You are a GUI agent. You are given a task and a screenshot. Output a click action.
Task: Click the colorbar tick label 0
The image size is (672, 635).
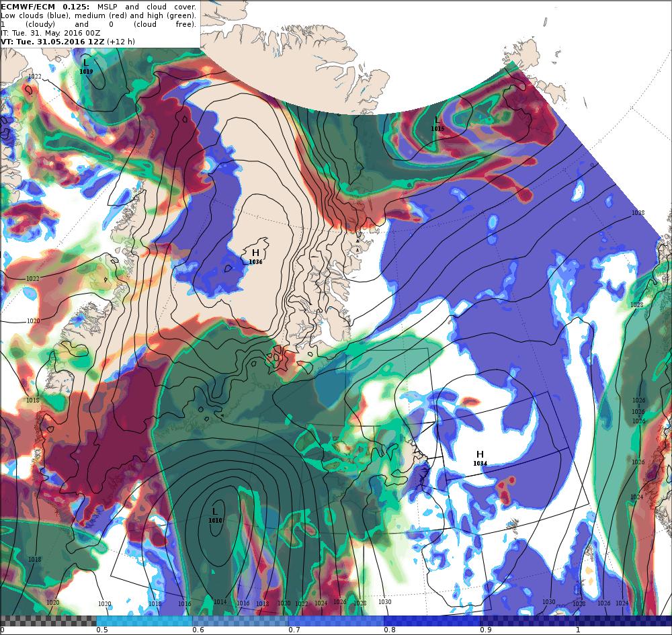click(2, 630)
